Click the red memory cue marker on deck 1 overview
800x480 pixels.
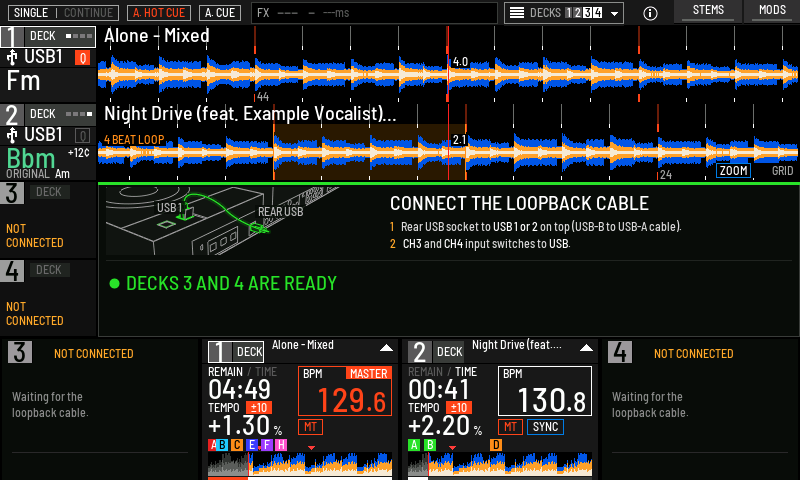tap(311, 448)
